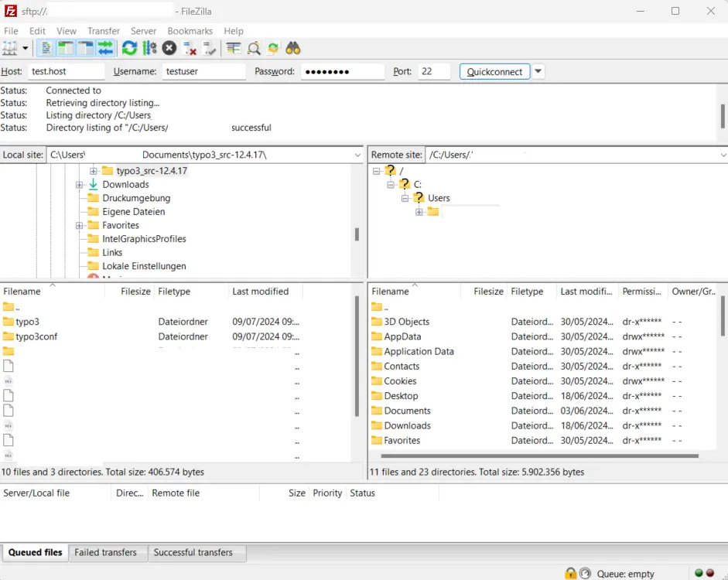Switch to the Failed transfers tab
728x580 pixels.
click(108, 552)
